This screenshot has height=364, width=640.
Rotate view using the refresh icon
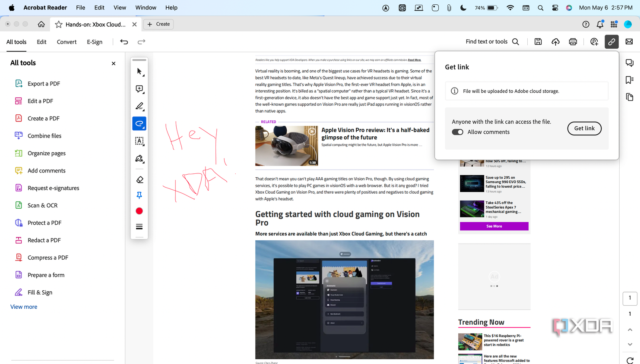click(x=630, y=361)
